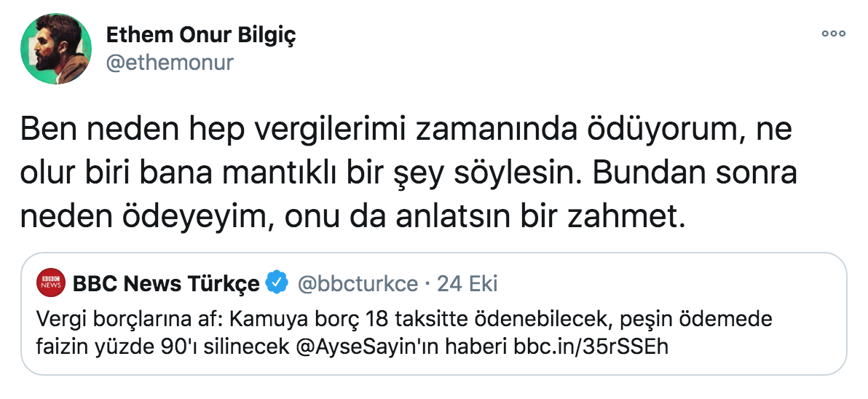This screenshot has width=868, height=399.
Task: Click empty space in the quoted tweet header
Action: pos(655,283)
